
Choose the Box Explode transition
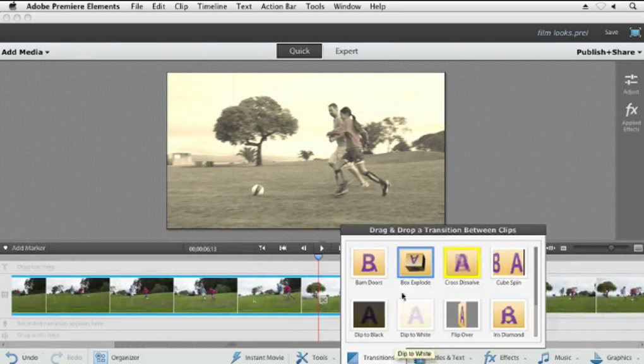tap(415, 262)
